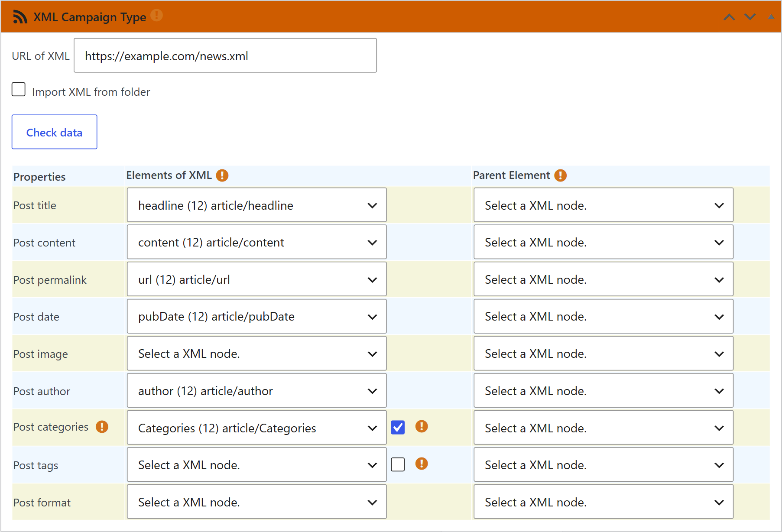Open Post content XML element dropdown
This screenshot has height=532, width=782.
click(256, 242)
